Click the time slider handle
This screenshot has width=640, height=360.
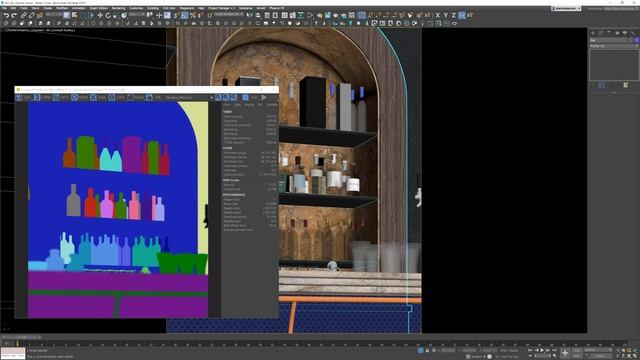point(21,337)
